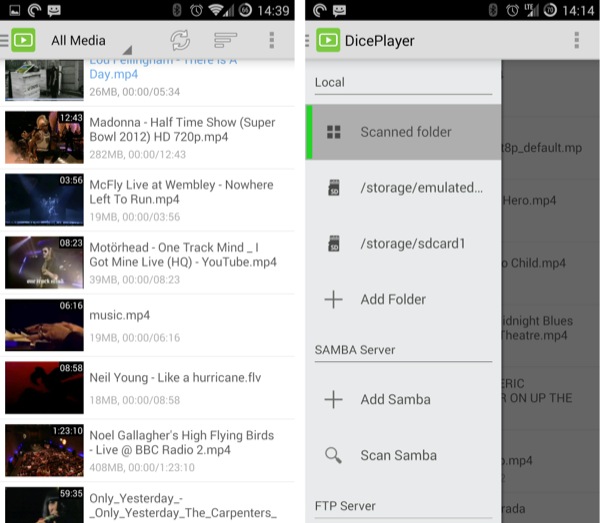The height and width of the screenshot is (523, 600).
Task: Open the sort options icon
Action: [225, 40]
